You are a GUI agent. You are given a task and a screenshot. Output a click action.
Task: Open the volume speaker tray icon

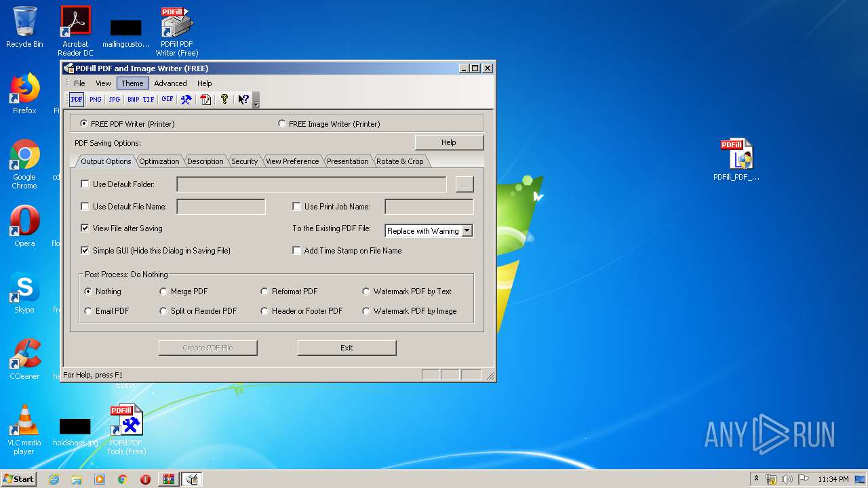point(787,479)
